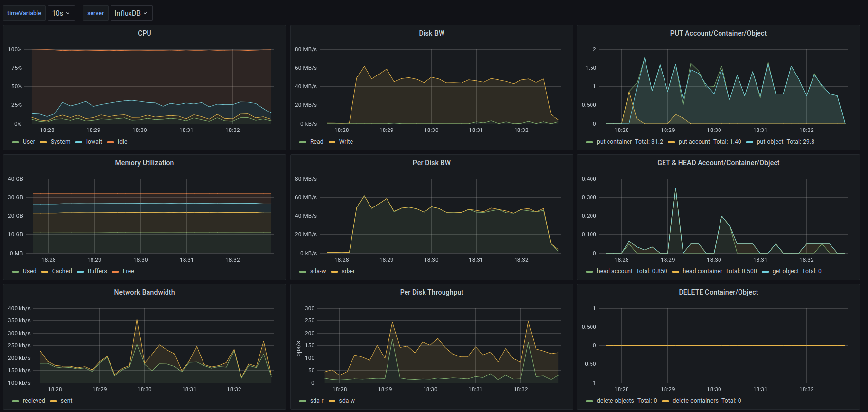
Task: Click the Disk BW panel title
Action: 431,33
